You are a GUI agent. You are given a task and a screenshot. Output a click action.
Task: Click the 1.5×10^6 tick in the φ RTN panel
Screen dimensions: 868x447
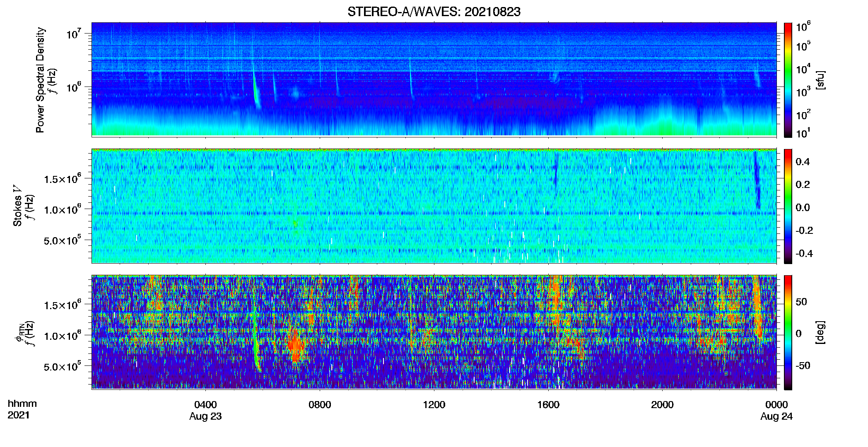click(63, 305)
